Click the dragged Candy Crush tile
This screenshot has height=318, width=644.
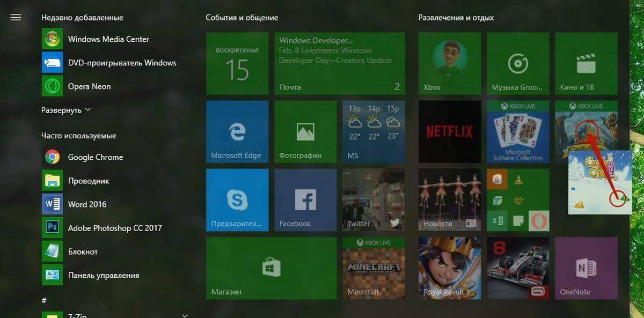click(x=600, y=182)
